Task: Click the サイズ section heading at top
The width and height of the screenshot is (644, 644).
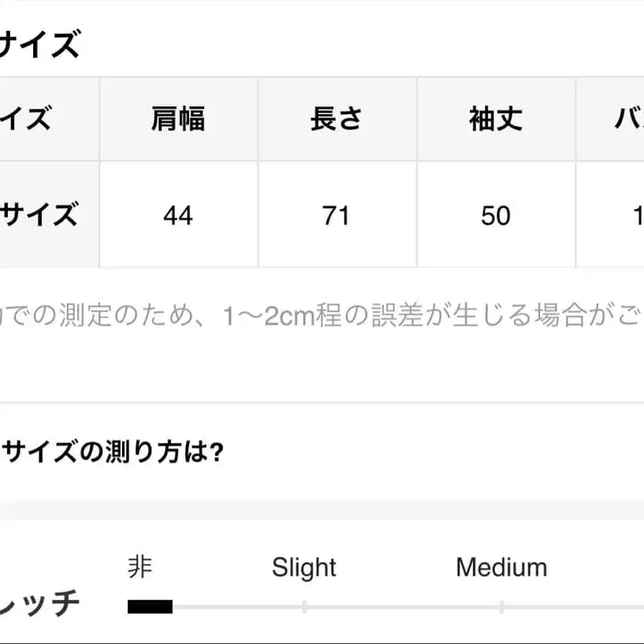Action: pyautogui.click(x=39, y=45)
